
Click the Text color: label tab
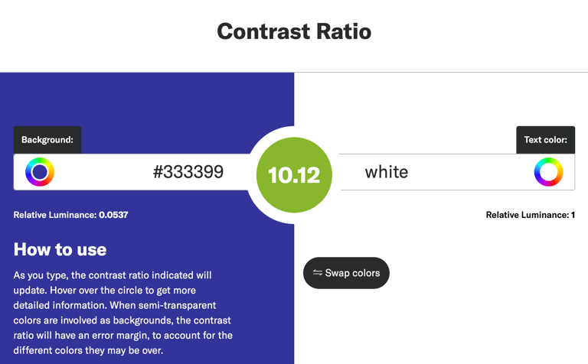pos(546,140)
